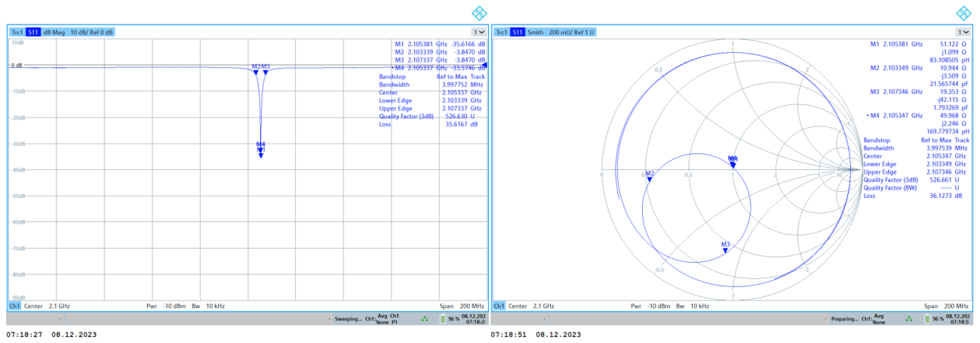Click the battery icon in right status bar
This screenshot has width=980, height=343.
click(x=927, y=320)
